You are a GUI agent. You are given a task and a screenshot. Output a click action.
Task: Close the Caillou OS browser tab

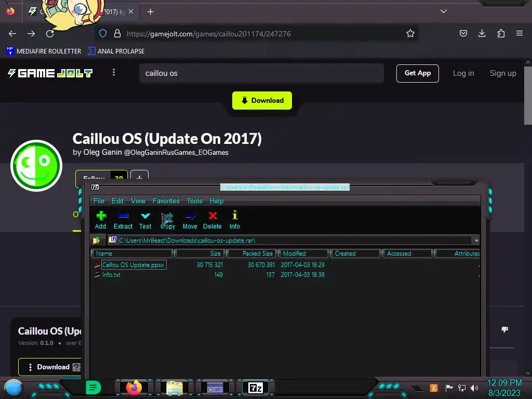pos(131,11)
